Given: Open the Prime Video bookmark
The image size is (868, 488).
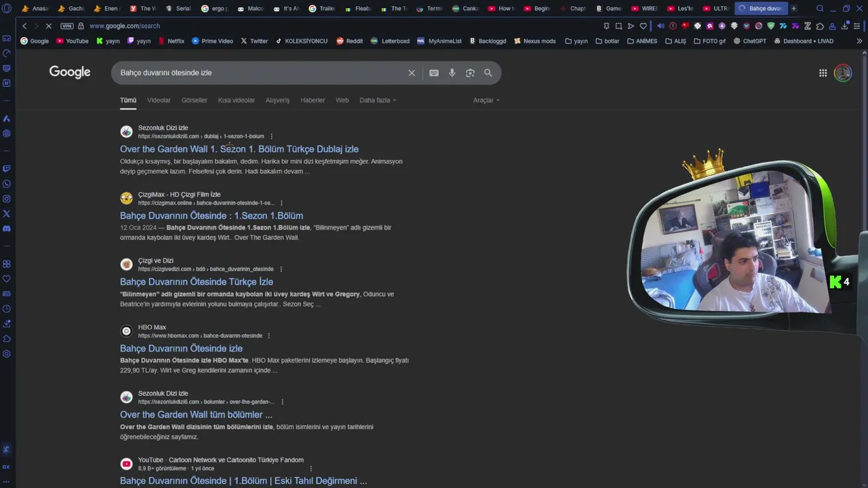Looking at the screenshot, I should 212,41.
